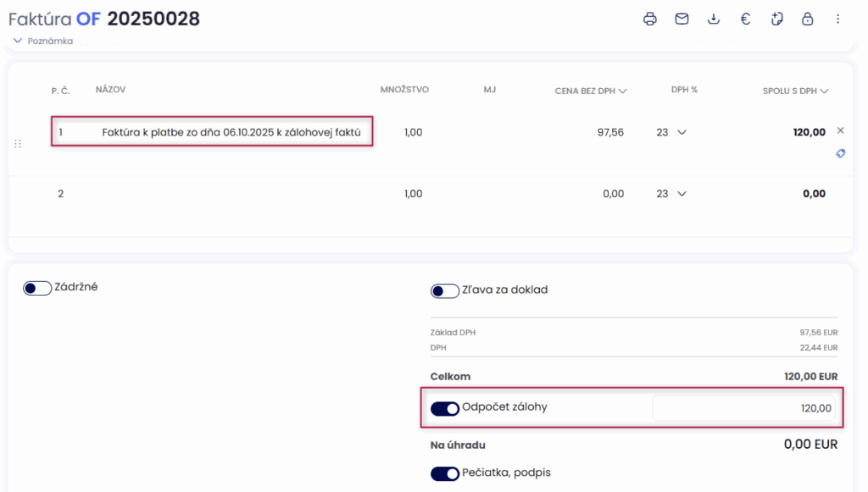Click the blue tag icon on row 1
This screenshot has height=492, width=868.
840,153
